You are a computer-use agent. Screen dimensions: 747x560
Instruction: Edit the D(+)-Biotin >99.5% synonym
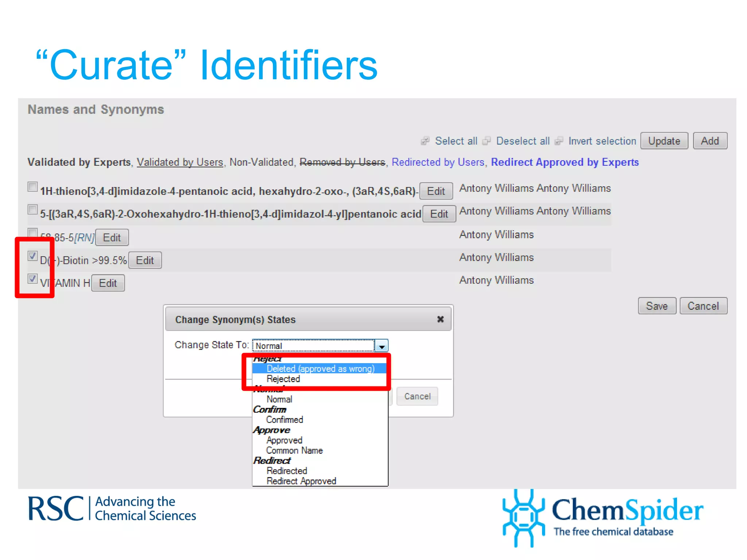coord(145,260)
